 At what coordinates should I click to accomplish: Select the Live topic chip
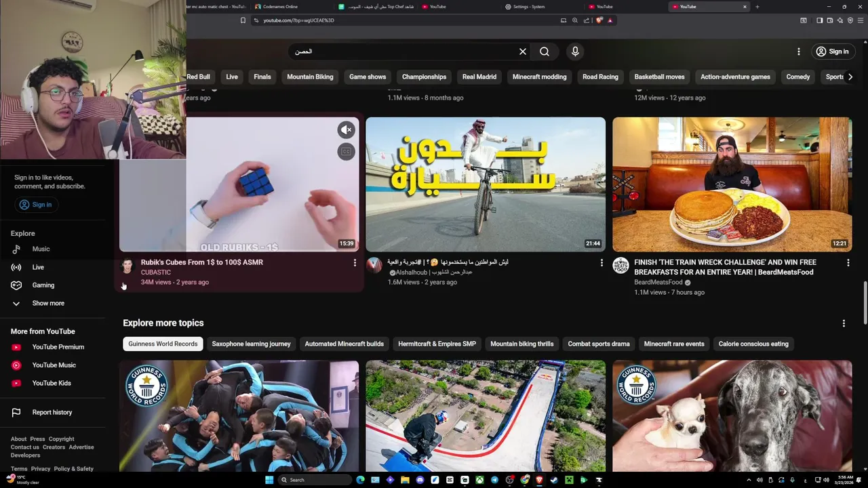tap(232, 77)
